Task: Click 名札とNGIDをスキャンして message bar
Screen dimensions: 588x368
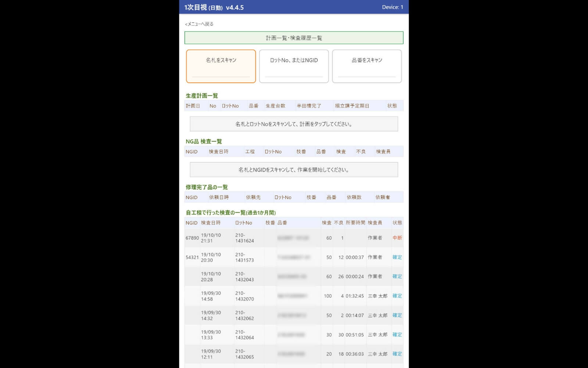Action: click(x=294, y=170)
